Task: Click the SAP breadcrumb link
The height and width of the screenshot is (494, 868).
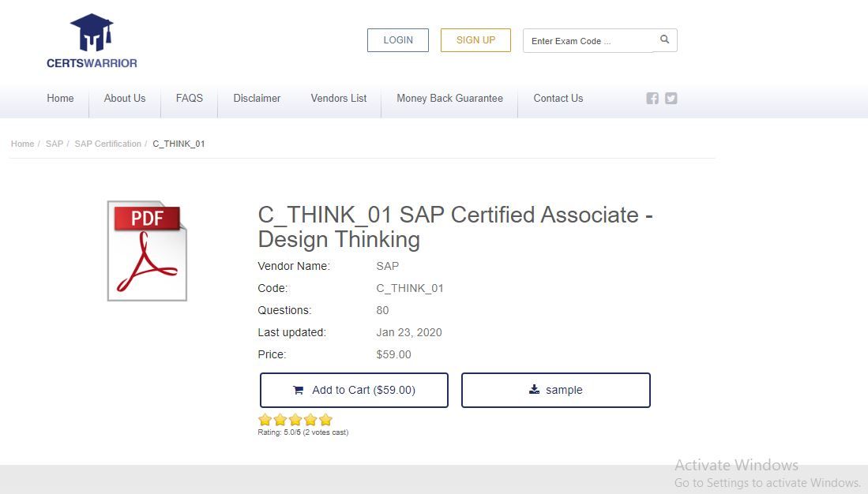Action: 54,144
